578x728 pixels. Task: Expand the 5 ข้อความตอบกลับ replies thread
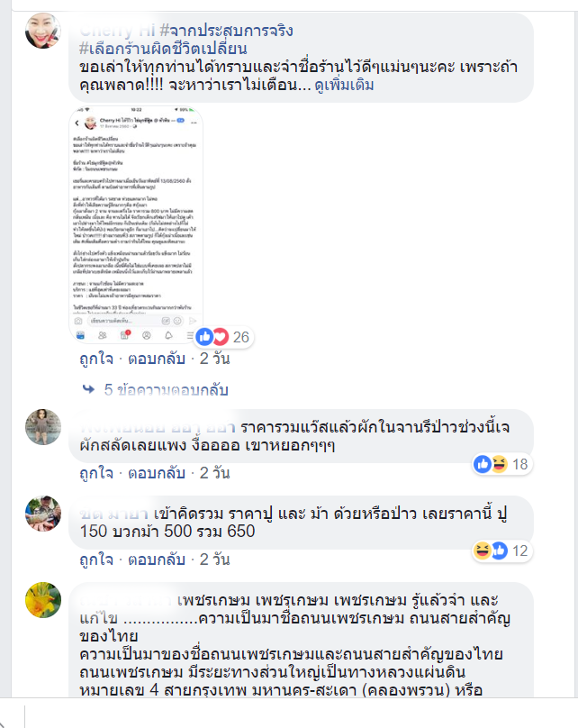click(166, 389)
